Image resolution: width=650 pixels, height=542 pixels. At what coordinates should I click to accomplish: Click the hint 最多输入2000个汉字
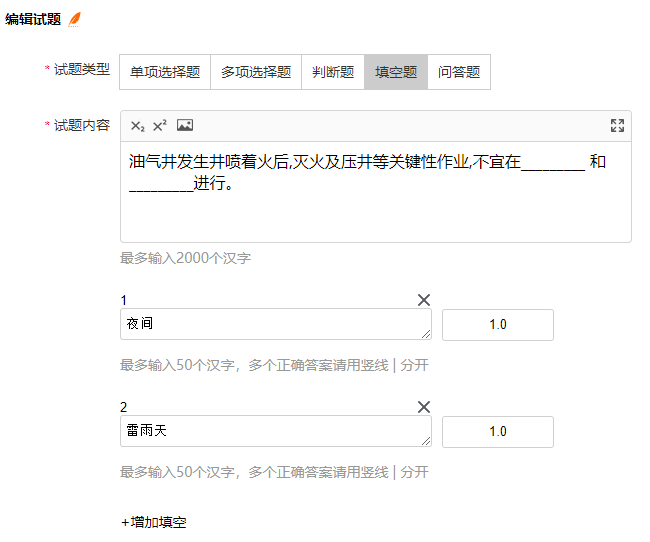click(185, 258)
